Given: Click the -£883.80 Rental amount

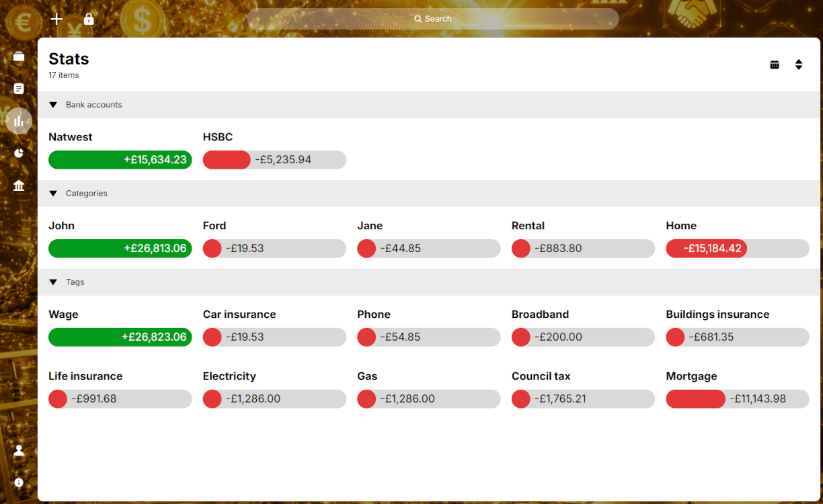Looking at the screenshot, I should point(558,249).
